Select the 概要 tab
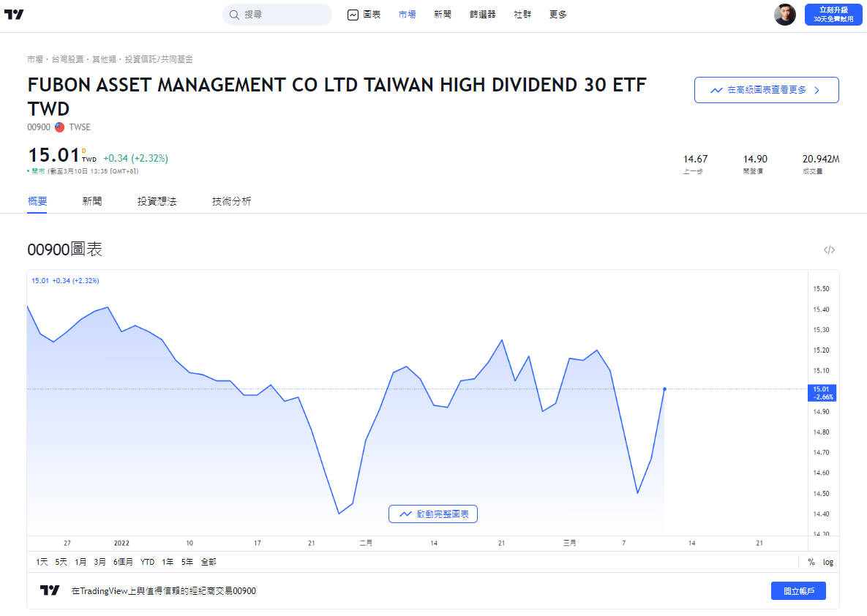867x616 pixels. click(x=37, y=201)
